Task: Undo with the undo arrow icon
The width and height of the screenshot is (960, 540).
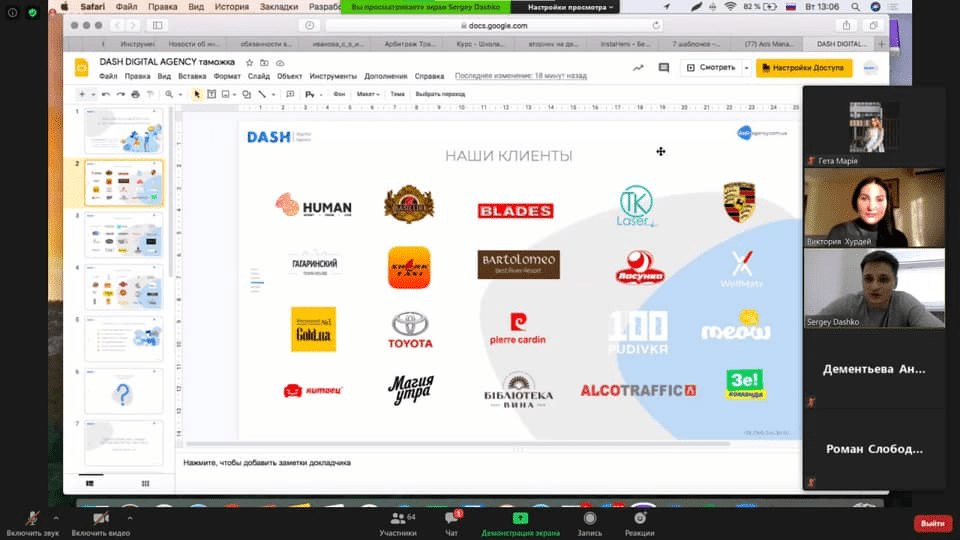Action: [106, 94]
